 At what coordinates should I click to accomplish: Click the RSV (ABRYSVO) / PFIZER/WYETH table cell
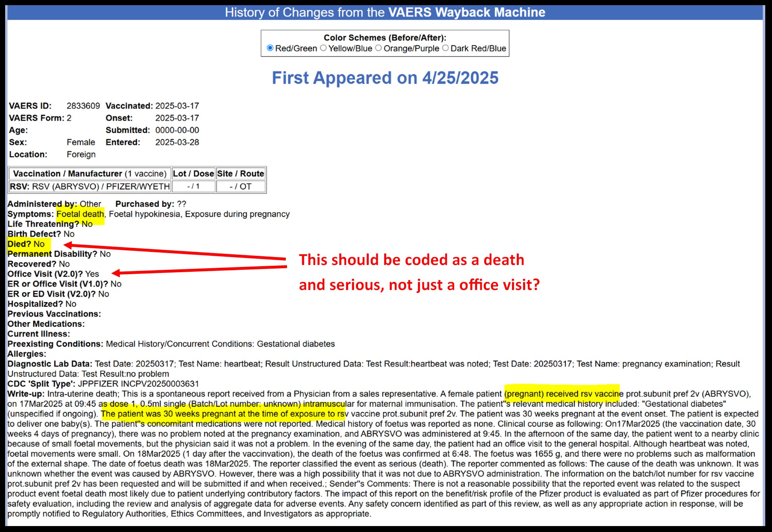90,186
